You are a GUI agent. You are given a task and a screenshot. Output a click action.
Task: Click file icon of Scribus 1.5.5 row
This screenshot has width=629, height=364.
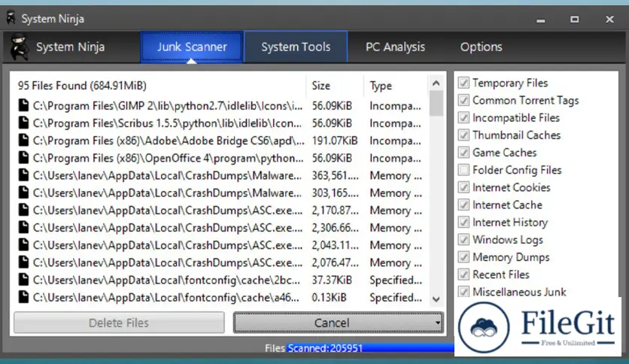pos(23,123)
